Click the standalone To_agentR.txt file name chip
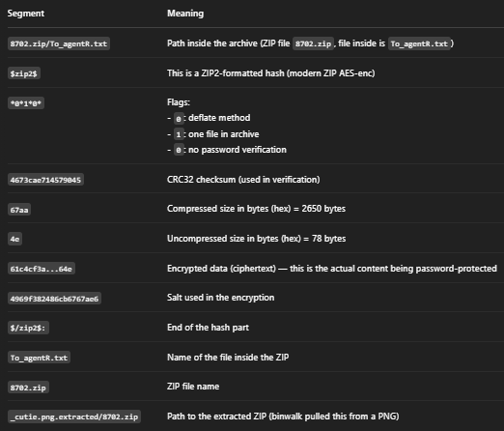The width and height of the screenshot is (504, 431). coord(39,358)
